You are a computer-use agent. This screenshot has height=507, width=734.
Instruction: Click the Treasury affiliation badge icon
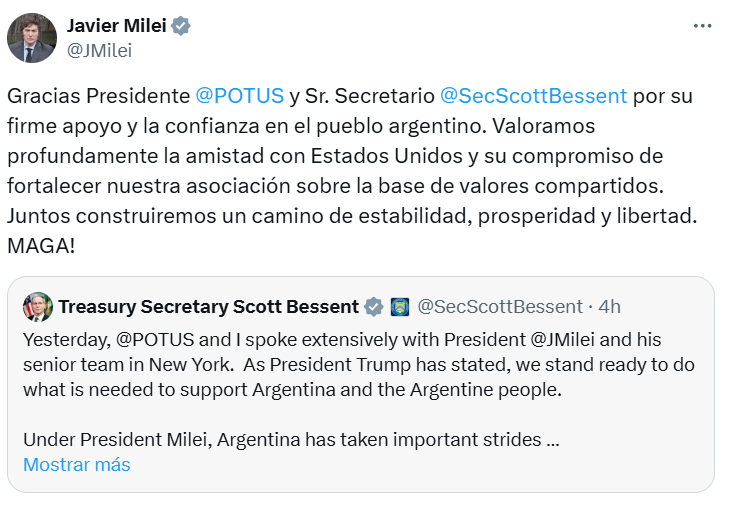coord(400,306)
